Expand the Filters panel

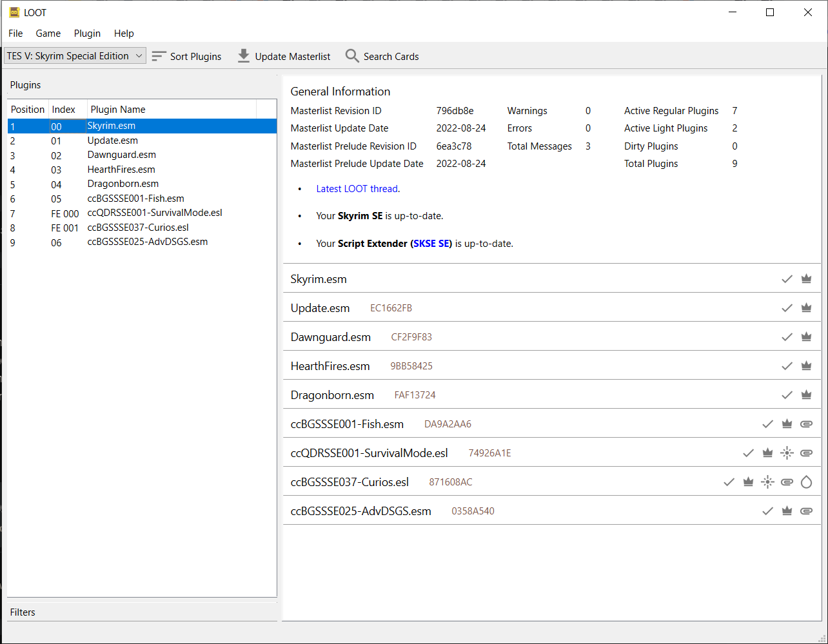[x=23, y=612]
